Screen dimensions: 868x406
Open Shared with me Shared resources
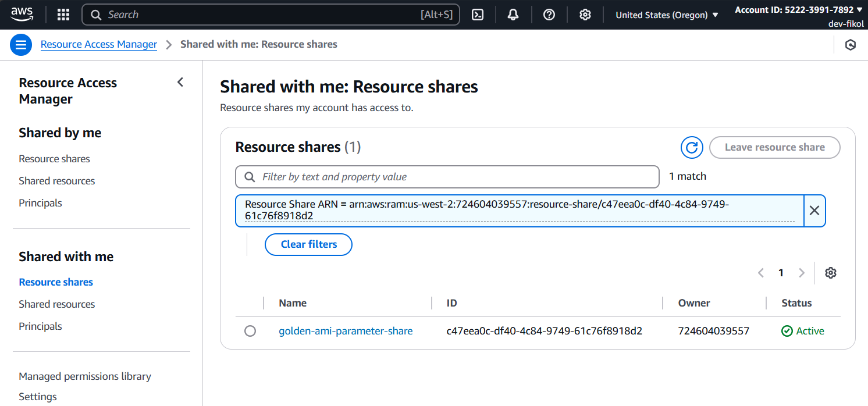56,304
